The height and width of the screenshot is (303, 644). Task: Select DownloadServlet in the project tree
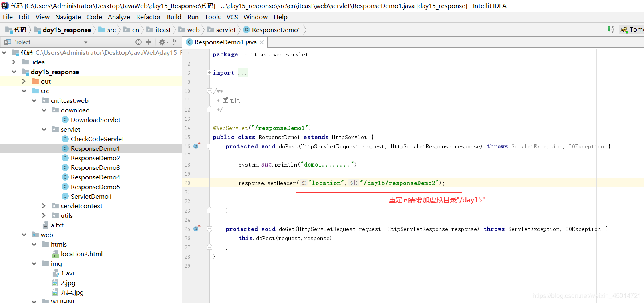point(95,120)
